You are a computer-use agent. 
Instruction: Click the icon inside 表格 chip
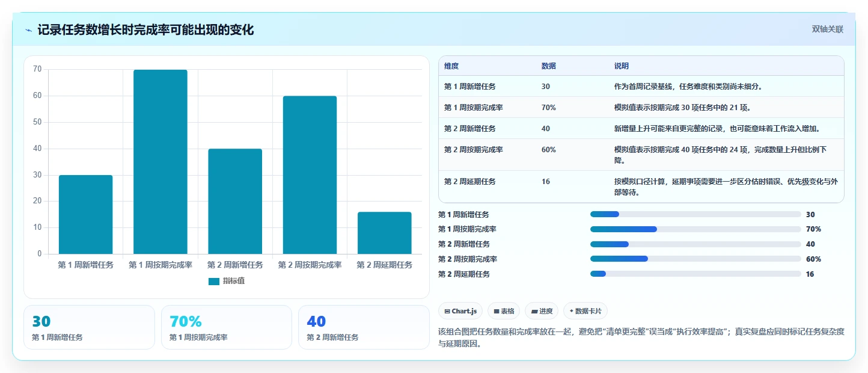point(497,312)
